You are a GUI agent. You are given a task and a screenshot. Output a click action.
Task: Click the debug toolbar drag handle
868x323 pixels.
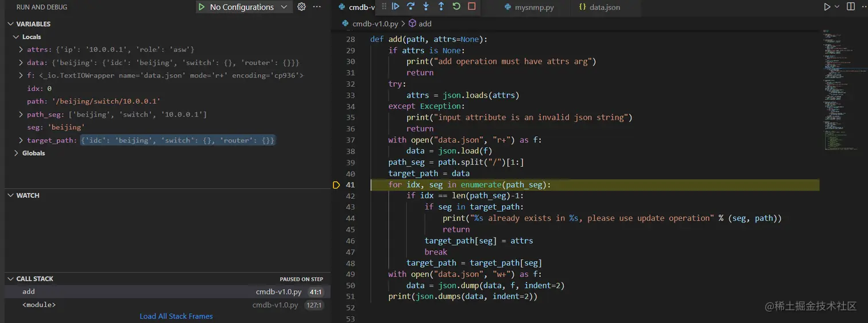pyautogui.click(x=384, y=6)
